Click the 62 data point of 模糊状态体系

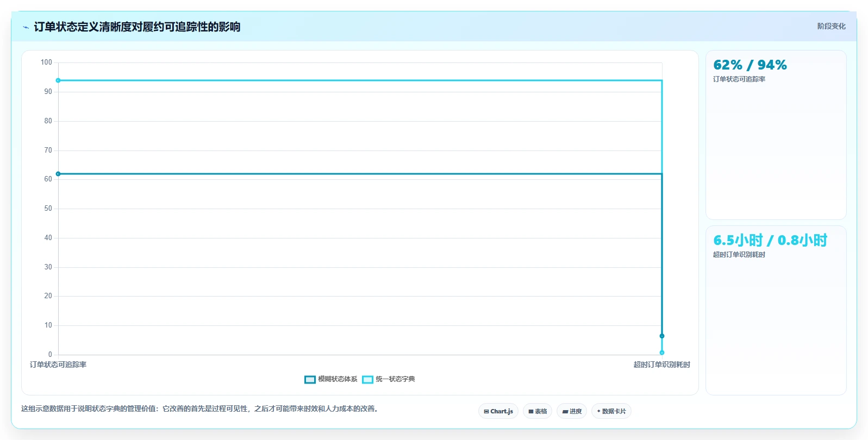pos(58,174)
